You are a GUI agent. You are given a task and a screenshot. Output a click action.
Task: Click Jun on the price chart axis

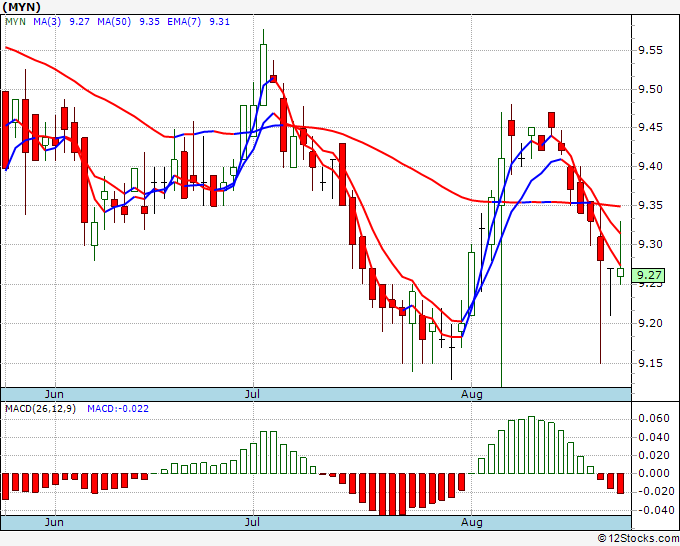(54, 394)
